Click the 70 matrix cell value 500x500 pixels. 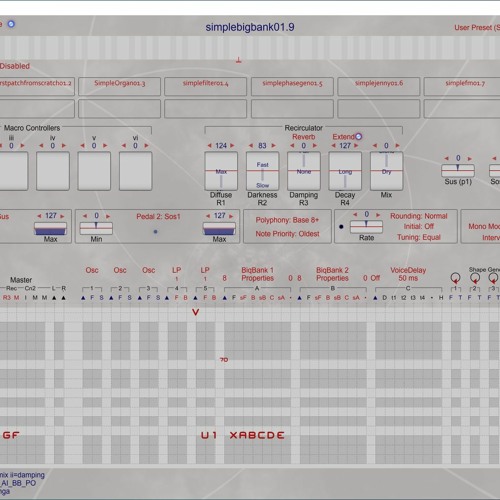pos(224,360)
